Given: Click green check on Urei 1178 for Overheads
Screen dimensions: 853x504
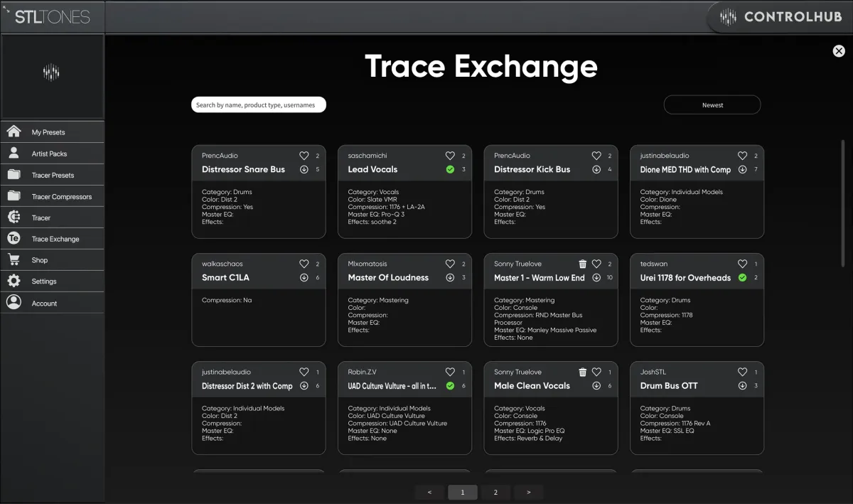Looking at the screenshot, I should click(742, 277).
